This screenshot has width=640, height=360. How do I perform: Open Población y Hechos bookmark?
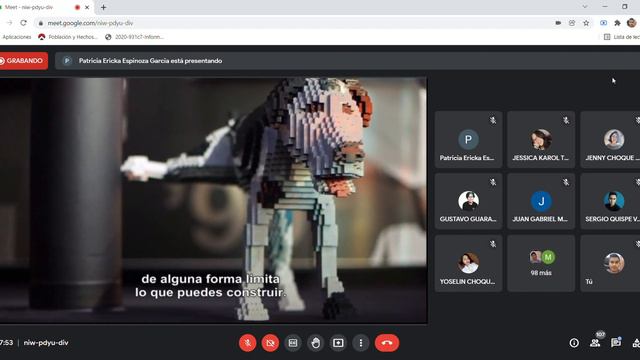click(x=68, y=37)
